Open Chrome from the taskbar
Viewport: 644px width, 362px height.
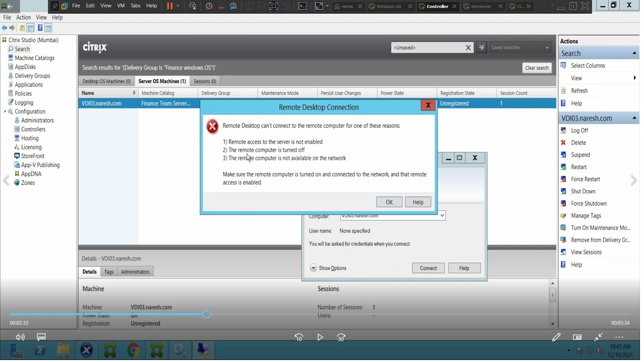(x=133, y=350)
